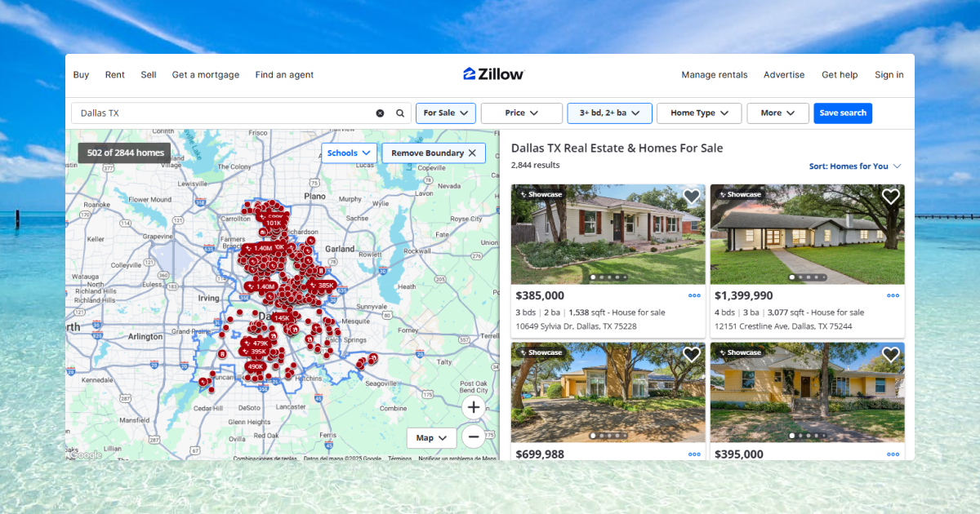Open the Zillow logo home link
Screen dimensions: 980x514
pos(492,74)
